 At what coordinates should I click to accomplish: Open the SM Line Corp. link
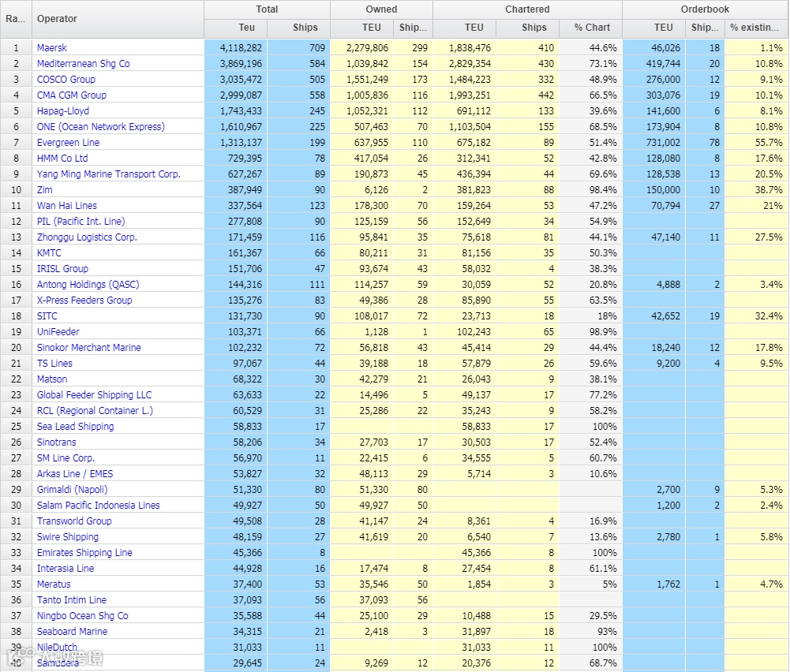tap(66, 457)
